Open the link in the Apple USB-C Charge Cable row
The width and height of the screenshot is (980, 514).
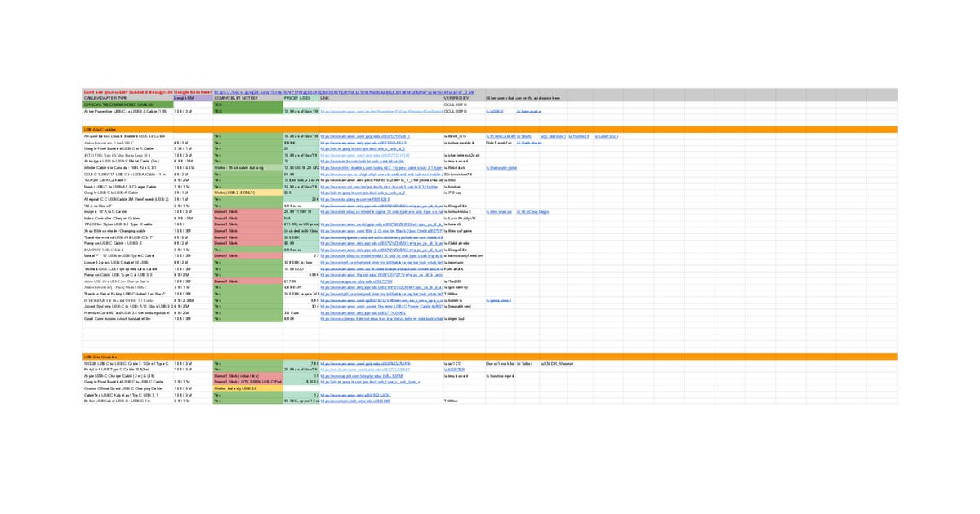[x=363, y=375]
